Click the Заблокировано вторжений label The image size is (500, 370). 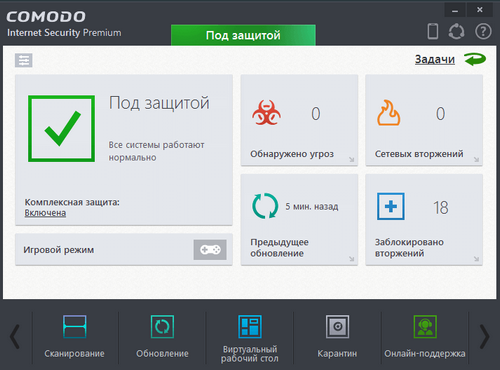pyautogui.click(x=409, y=248)
